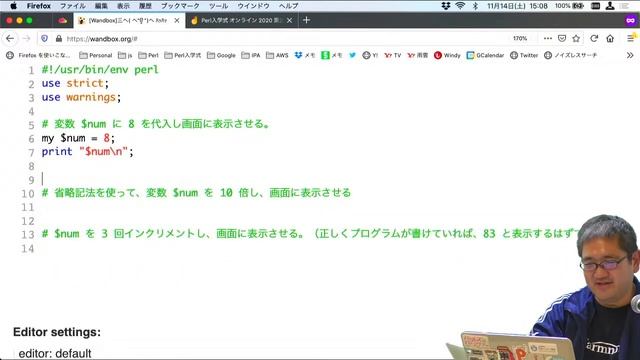The image size is (640, 360).
Task: Open the page actions three-dot menu
Action: click(x=548, y=38)
